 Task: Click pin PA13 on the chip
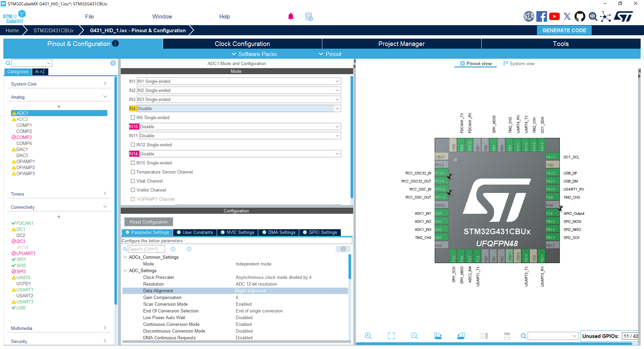552,157
